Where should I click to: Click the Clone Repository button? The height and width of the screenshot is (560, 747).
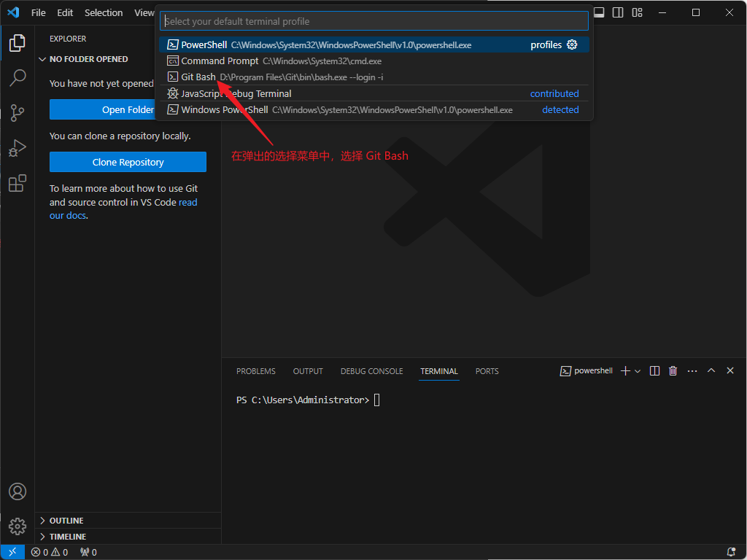tap(128, 162)
